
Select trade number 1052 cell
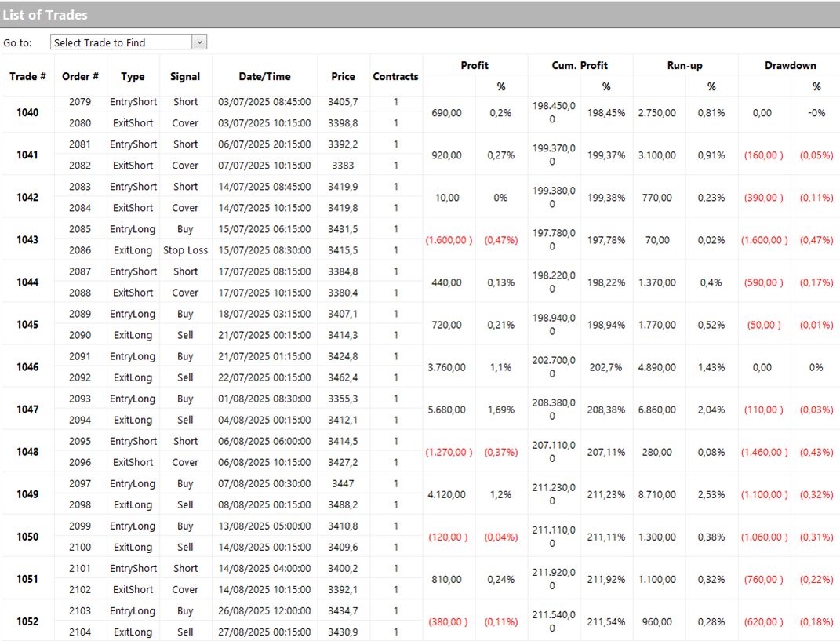click(x=27, y=621)
